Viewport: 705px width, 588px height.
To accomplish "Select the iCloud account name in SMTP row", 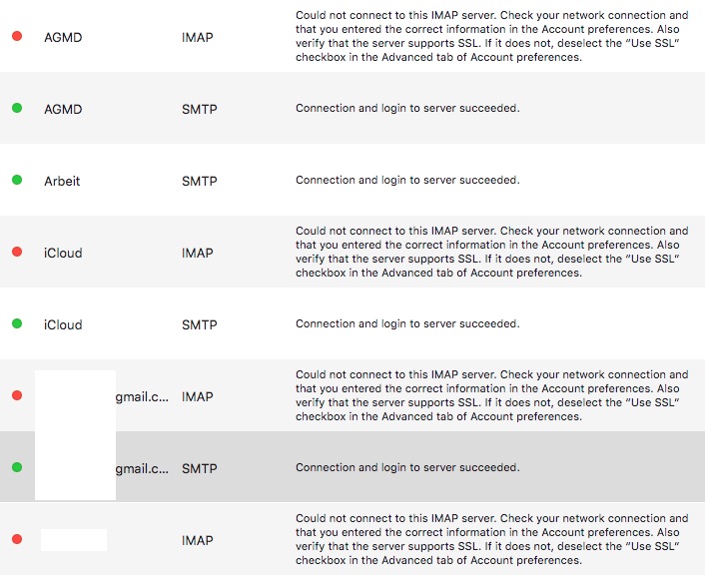I will point(63,325).
